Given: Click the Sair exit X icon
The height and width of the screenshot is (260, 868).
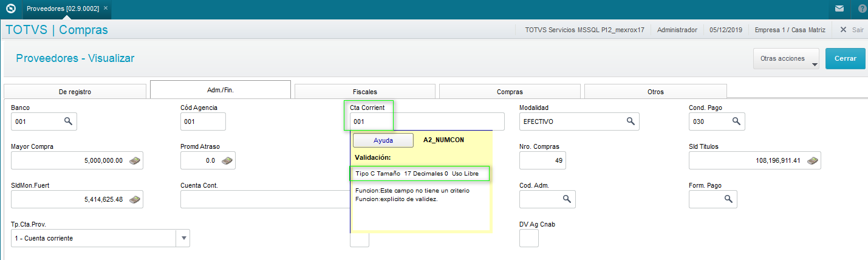Looking at the screenshot, I should click(x=842, y=29).
